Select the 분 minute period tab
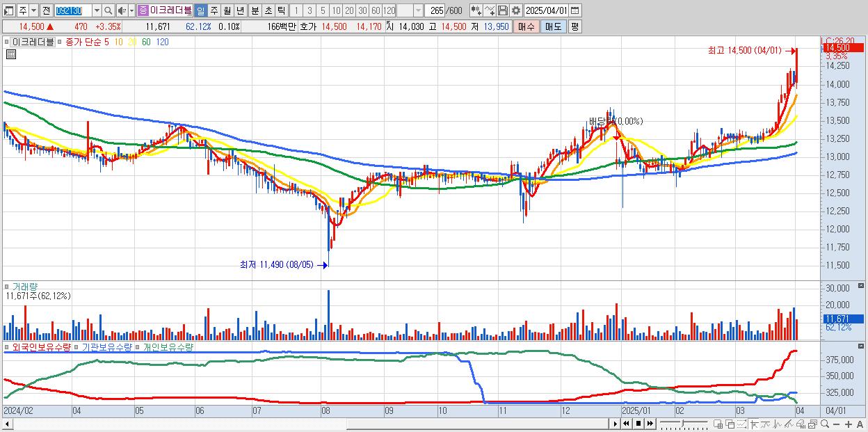868x432 pixels. coord(255,10)
